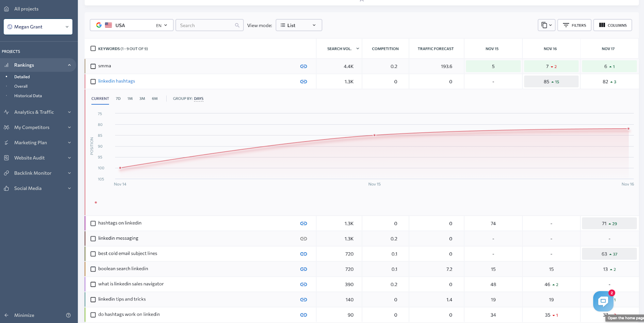
Task: Click the Nov 15 chart data point
Action: coord(374,135)
